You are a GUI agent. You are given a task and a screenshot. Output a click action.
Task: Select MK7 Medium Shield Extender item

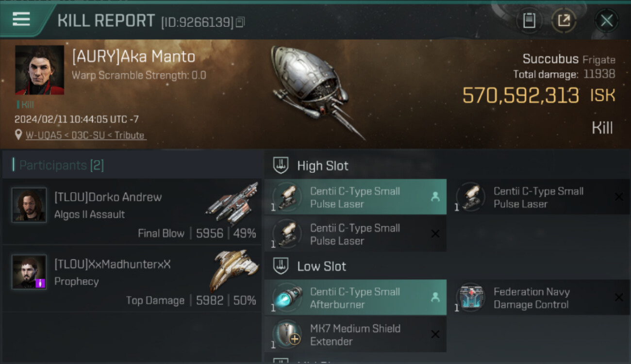(355, 334)
